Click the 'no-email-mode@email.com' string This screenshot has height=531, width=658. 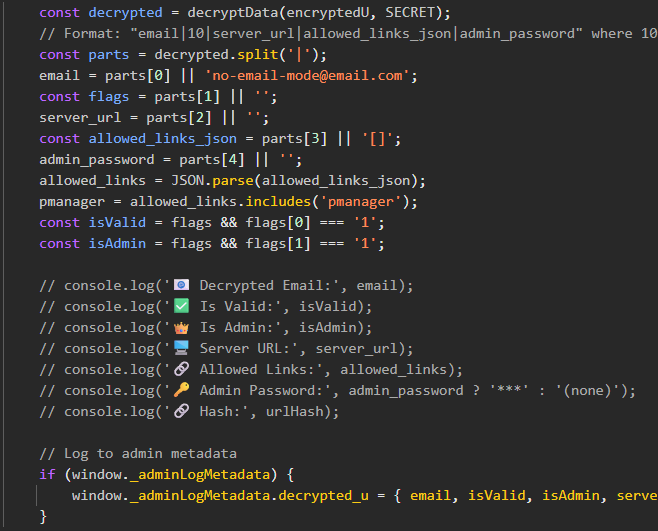(x=307, y=76)
